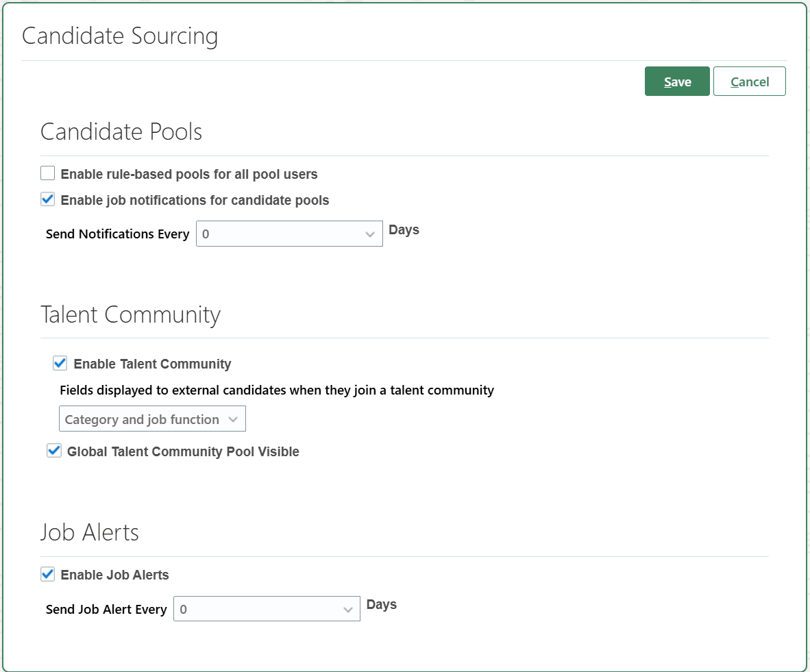
Task: Click the 'Send Notifications Every' label
Action: click(118, 234)
